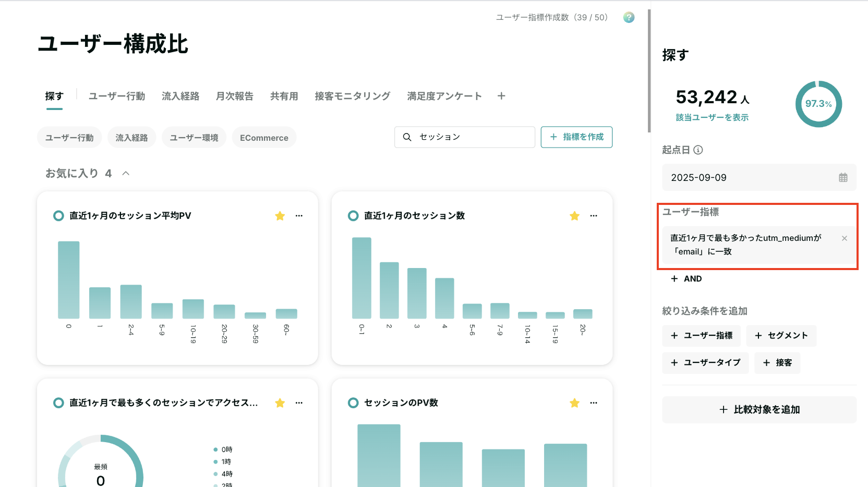Add 接客 filter condition
The image size is (868, 487).
(x=777, y=363)
